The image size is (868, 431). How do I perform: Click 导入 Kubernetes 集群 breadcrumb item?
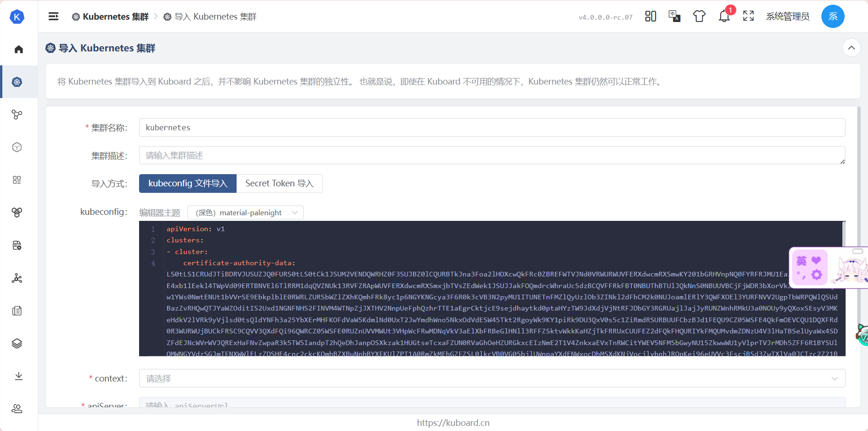[210, 17]
